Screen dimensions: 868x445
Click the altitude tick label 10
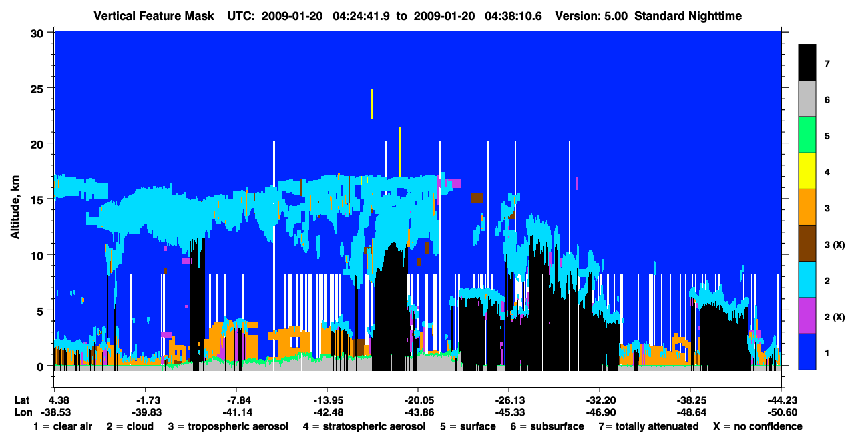(39, 255)
